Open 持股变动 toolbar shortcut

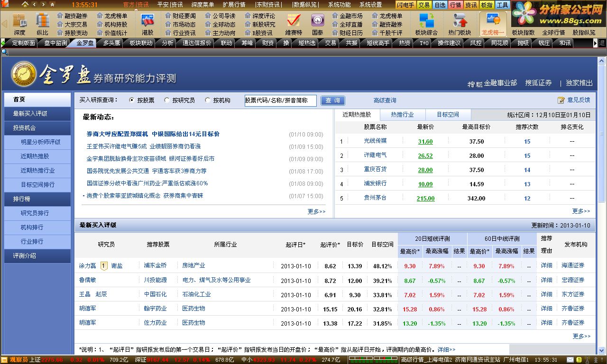coord(72,33)
